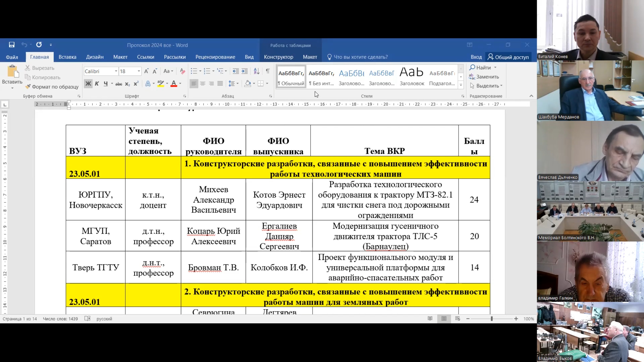Click Copy (Копировать) in the clipboard group
Screen dimensions: 644x362
(x=43, y=77)
